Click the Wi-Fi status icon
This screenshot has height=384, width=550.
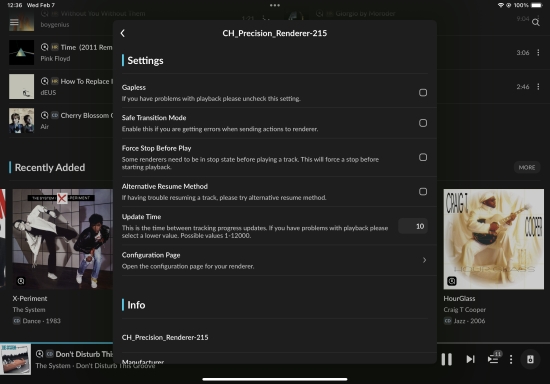pyautogui.click(x=501, y=5)
